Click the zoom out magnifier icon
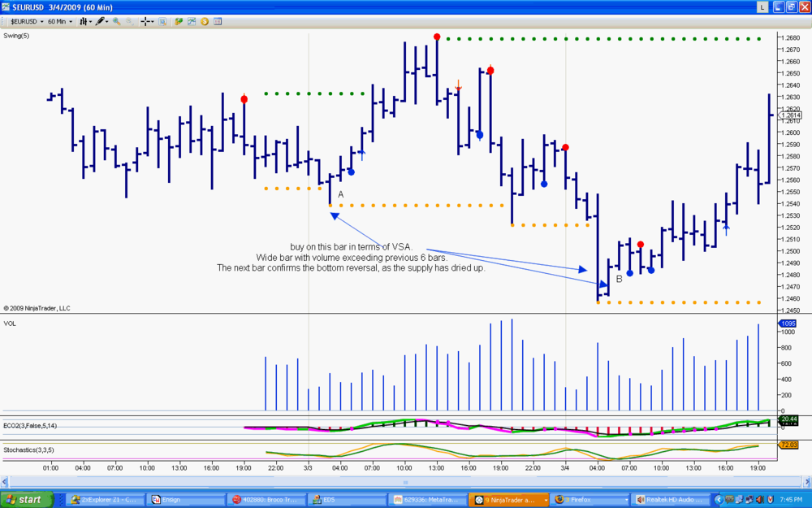812x508 pixels. point(129,21)
